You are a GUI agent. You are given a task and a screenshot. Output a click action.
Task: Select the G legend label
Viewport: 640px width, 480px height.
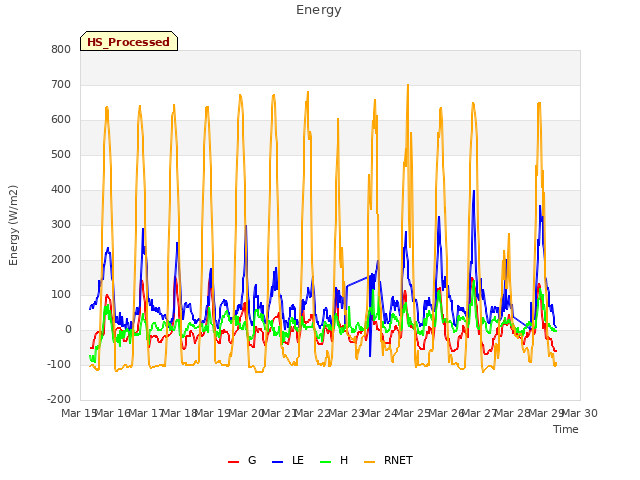coord(252,460)
